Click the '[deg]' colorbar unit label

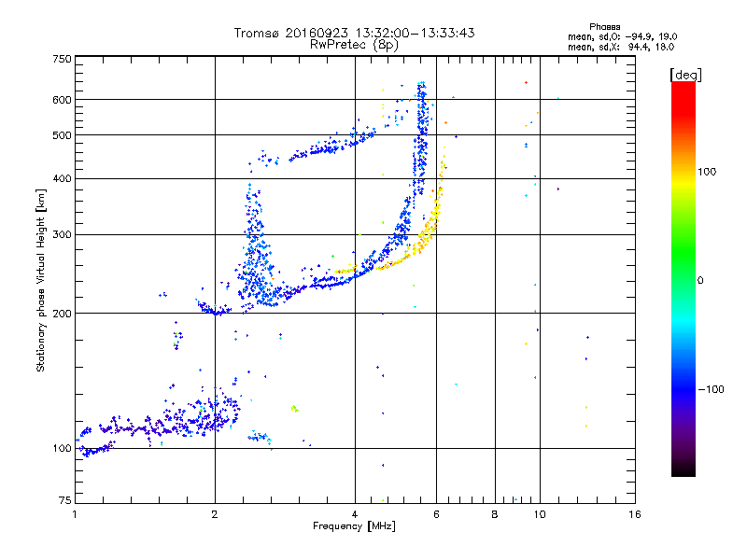[x=685, y=75]
